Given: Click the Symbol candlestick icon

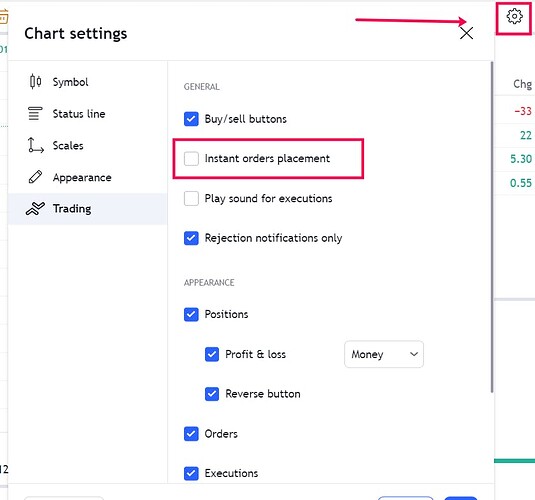Looking at the screenshot, I should click(35, 82).
